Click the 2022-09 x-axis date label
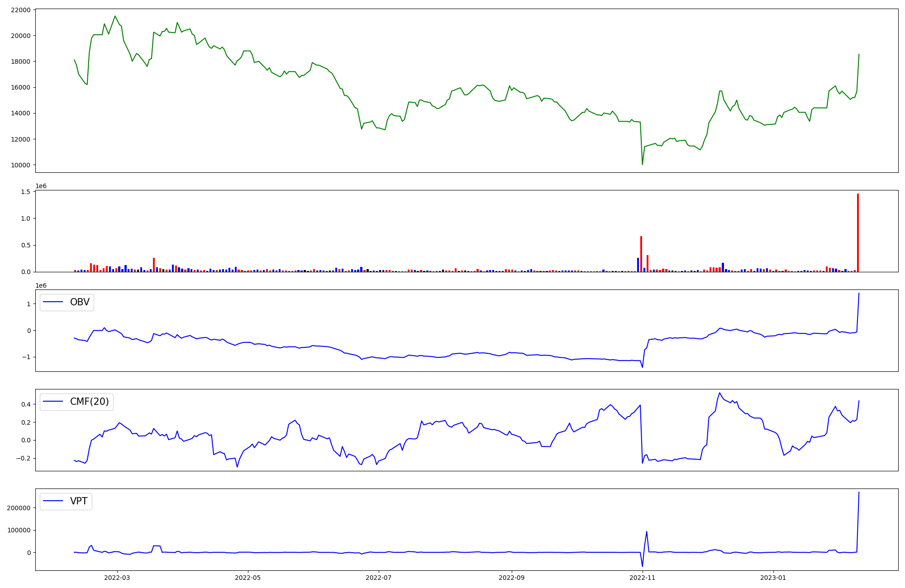Viewport: 905px width, 588px height. pyautogui.click(x=511, y=578)
